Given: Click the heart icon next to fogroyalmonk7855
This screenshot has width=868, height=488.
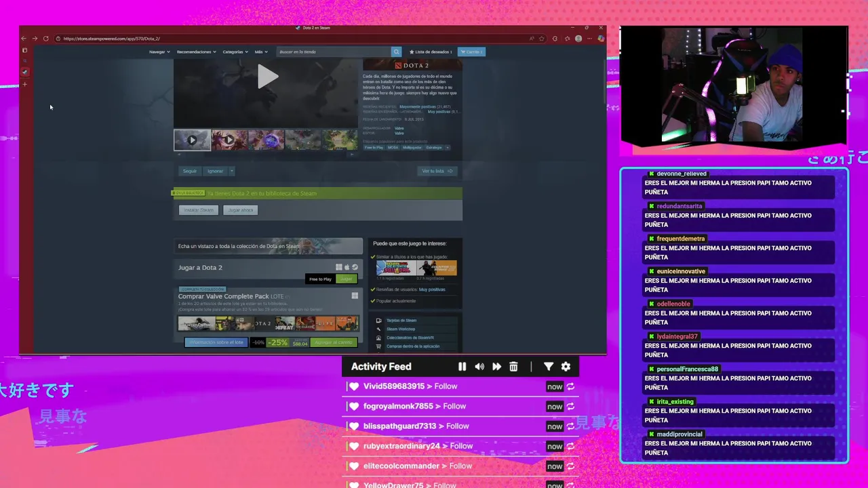Looking at the screenshot, I should pyautogui.click(x=353, y=406).
